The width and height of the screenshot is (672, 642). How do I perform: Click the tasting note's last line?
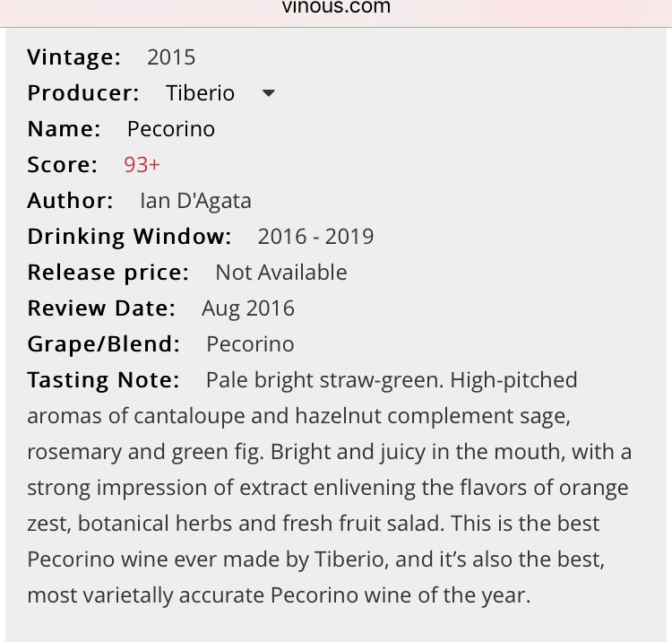[279, 595]
